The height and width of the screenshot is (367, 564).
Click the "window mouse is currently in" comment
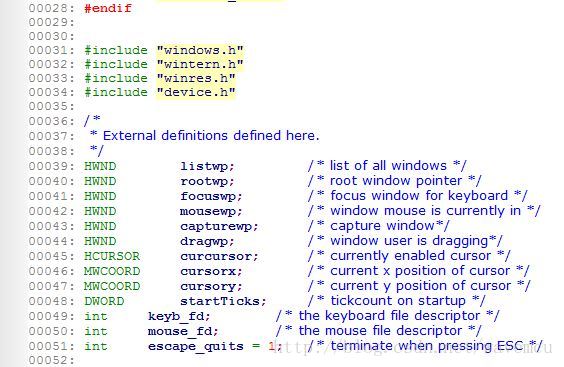(426, 211)
